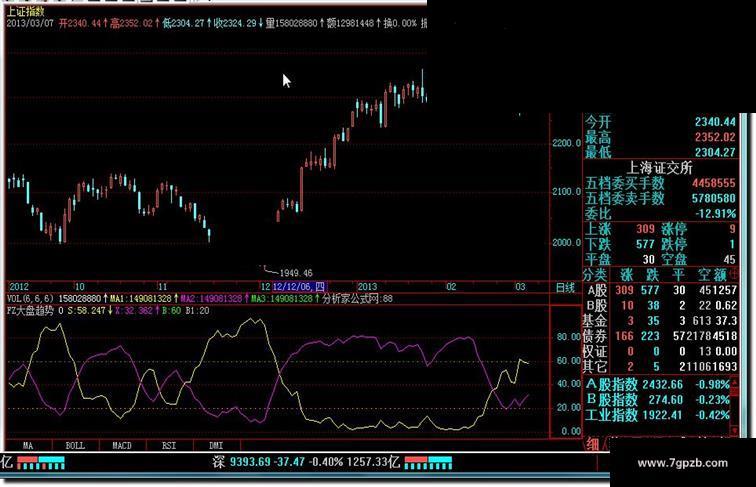
Task: Click the 2100.0 price axis label
Action: (567, 191)
